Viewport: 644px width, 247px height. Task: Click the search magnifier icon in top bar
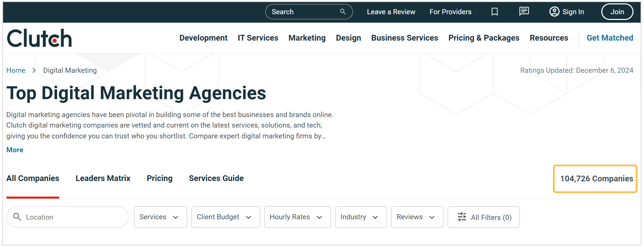coord(343,12)
